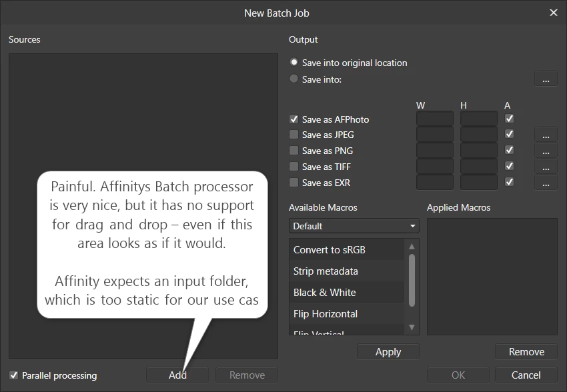
Task: Cancel the New Batch Job dialog
Action: point(526,375)
